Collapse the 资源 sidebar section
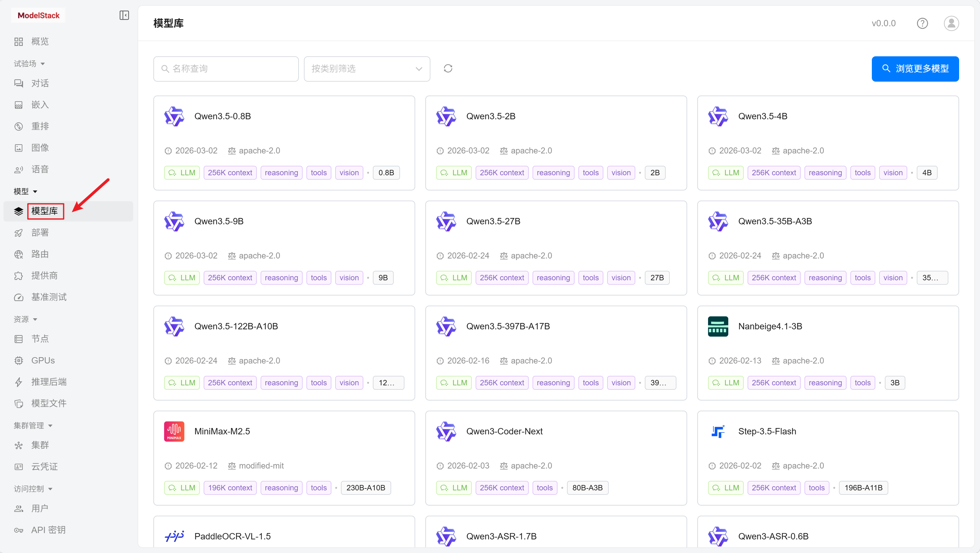This screenshot has height=553, width=980. point(26,319)
